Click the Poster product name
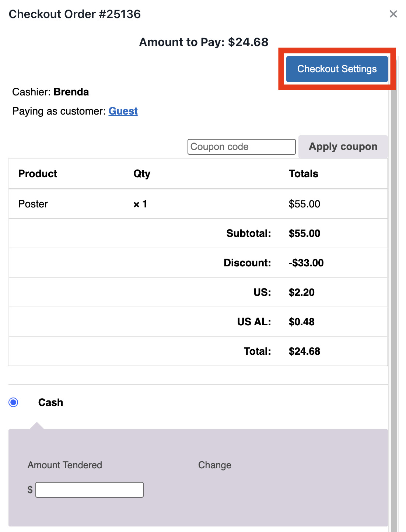 [33, 204]
